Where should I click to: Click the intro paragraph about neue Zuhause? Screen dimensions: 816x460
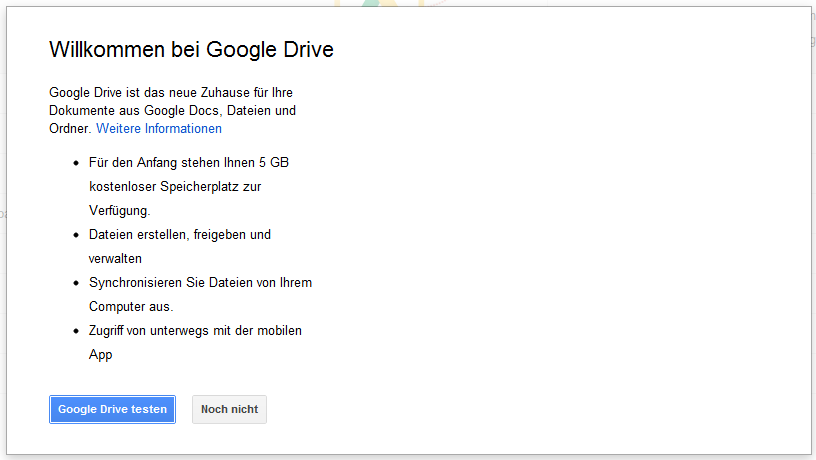click(x=172, y=110)
